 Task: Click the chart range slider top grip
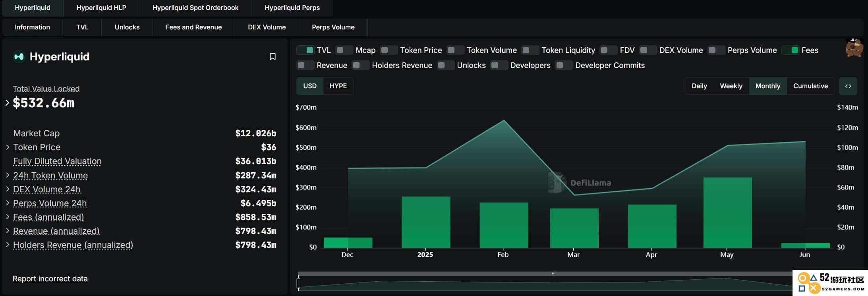coord(553,273)
